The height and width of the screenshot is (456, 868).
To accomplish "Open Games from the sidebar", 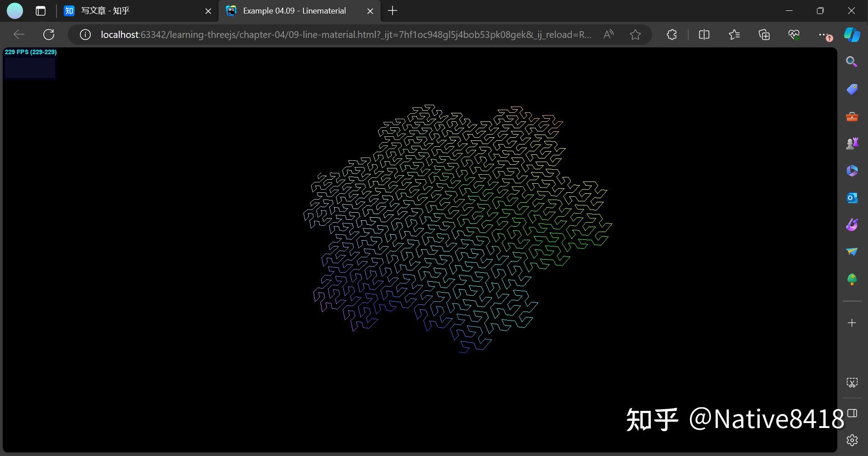I will [x=852, y=144].
